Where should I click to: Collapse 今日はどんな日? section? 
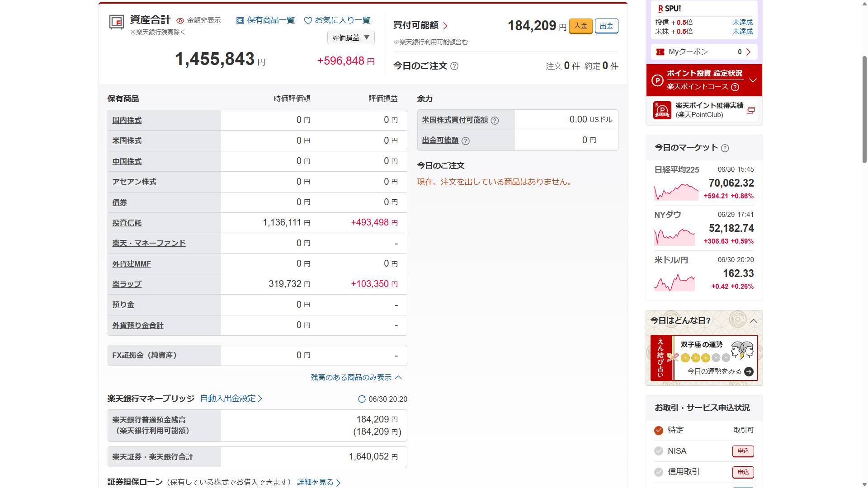pos(753,321)
